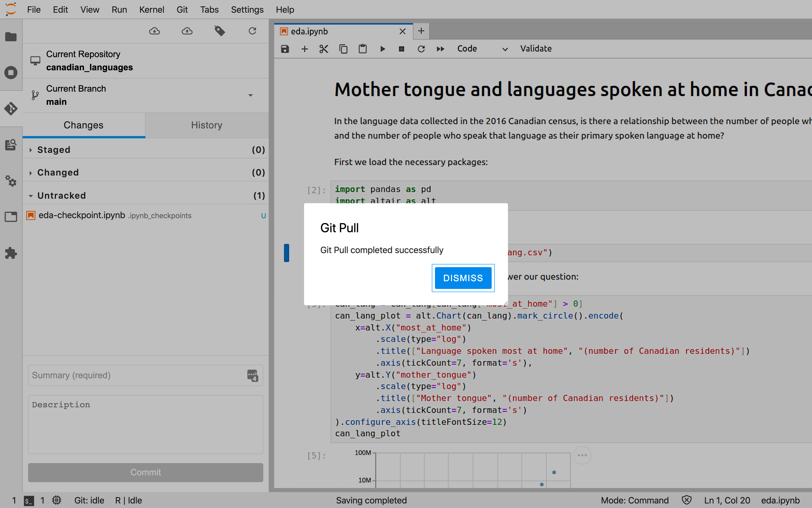This screenshot has height=508, width=812.
Task: Open the Edit menu
Action: pos(60,10)
